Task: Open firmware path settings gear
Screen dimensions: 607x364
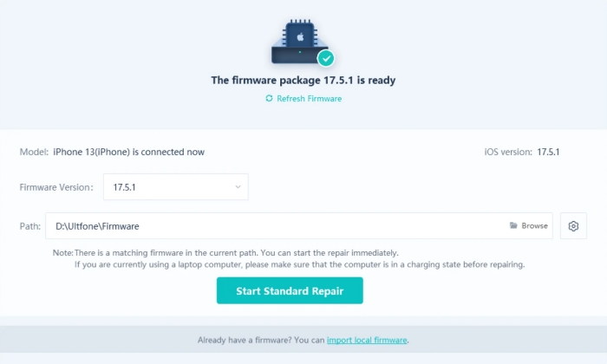Action: click(573, 226)
